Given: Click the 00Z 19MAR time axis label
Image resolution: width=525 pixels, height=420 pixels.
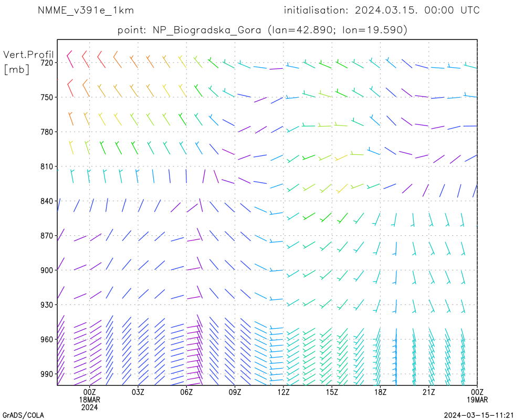Looking at the screenshot, I should click(477, 395).
